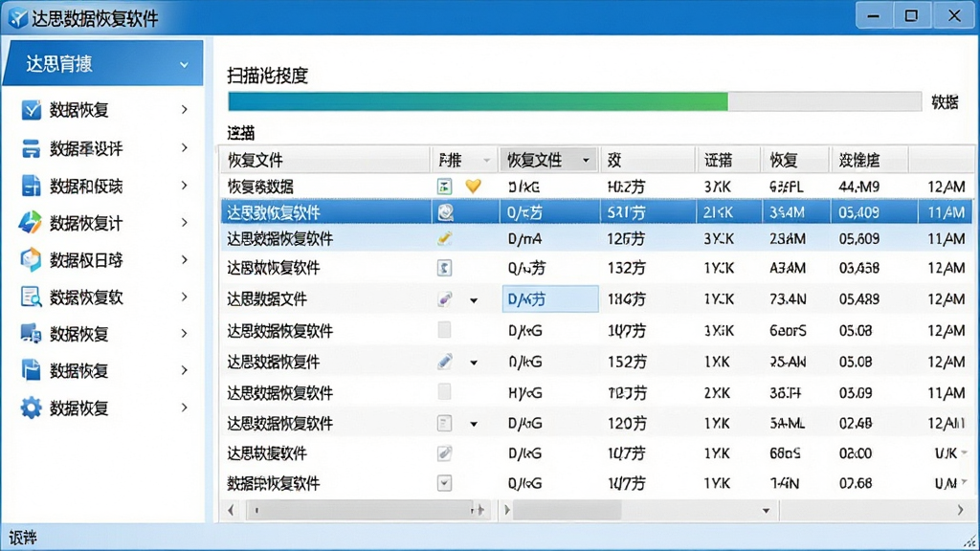Sort by the first 恢复文件 name column header
The height and width of the screenshot is (551, 980).
[x=325, y=160]
